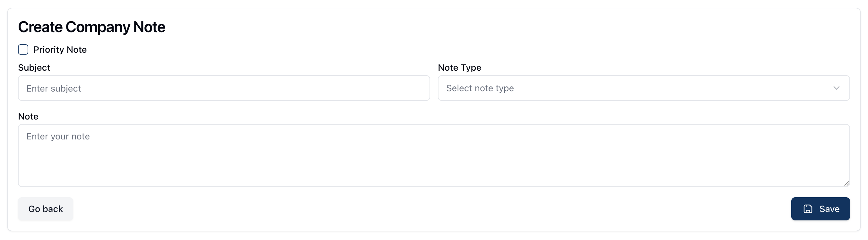The height and width of the screenshot is (240, 868).
Task: Click the floppy disk icon on Save
Action: pyautogui.click(x=808, y=209)
